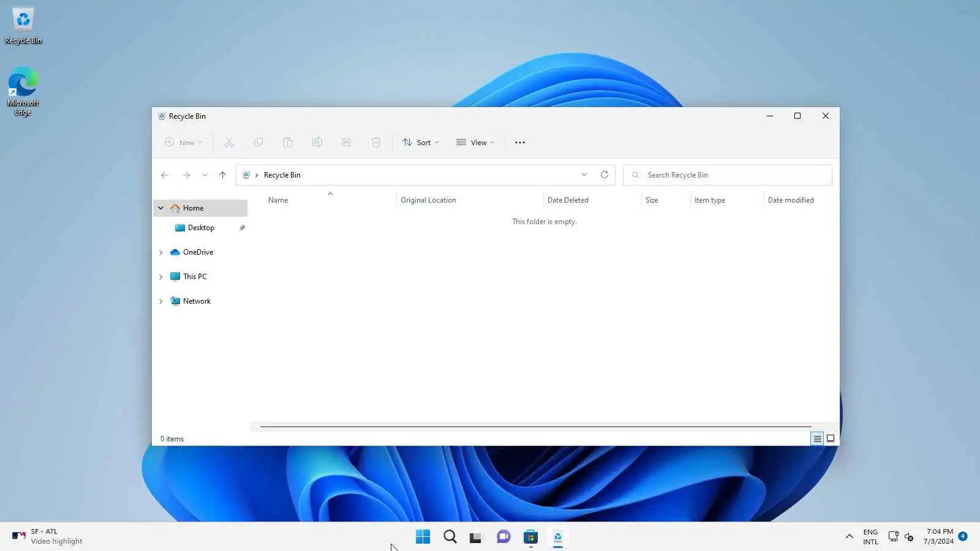Viewport: 980px width, 551px height.
Task: Expand the Network tree node
Action: 161,301
